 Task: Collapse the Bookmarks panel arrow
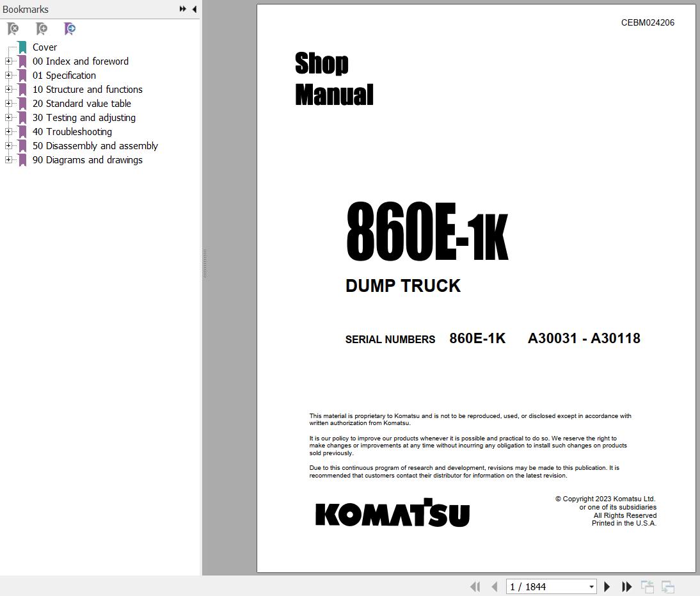[195, 9]
